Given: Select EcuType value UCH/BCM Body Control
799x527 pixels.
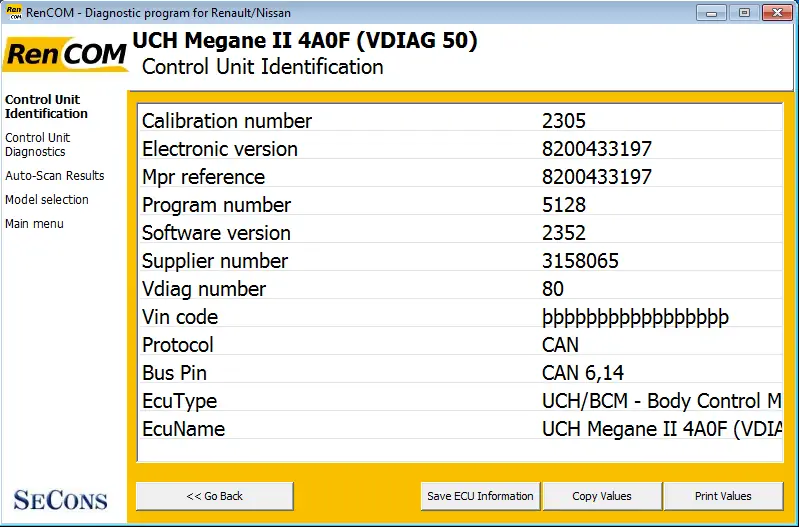Looking at the screenshot, I should (x=661, y=402).
